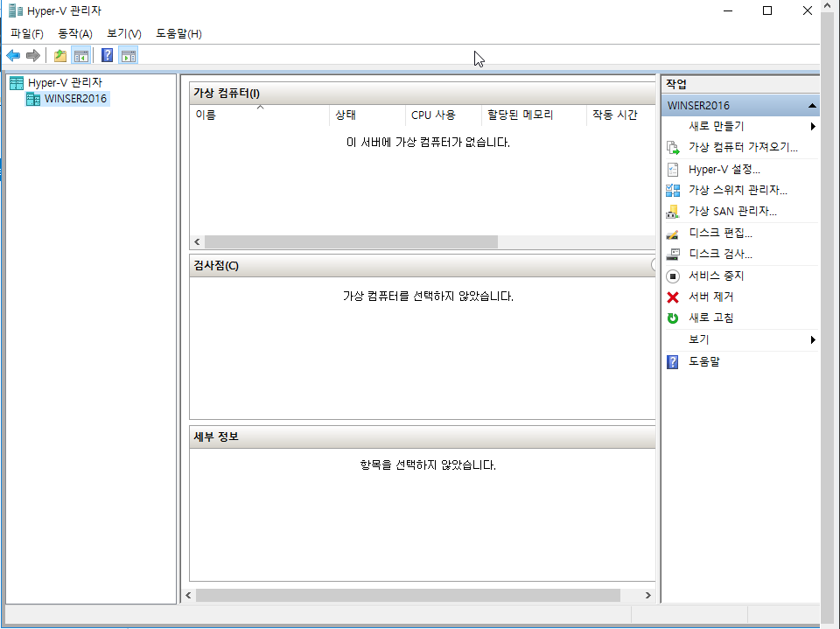
Task: Minimize the Hyper-V 관리자 window
Action: coord(728,10)
